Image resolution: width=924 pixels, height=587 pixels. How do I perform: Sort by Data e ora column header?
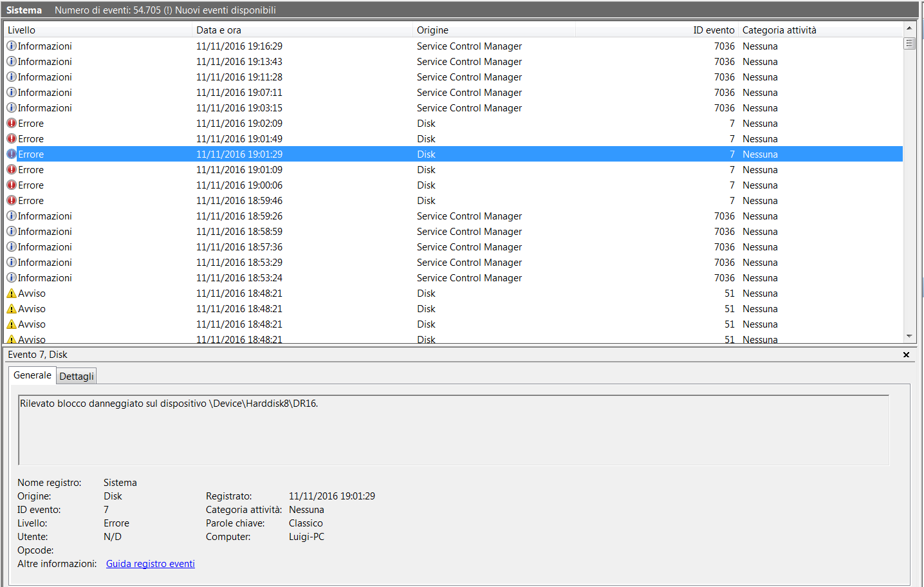click(x=301, y=30)
